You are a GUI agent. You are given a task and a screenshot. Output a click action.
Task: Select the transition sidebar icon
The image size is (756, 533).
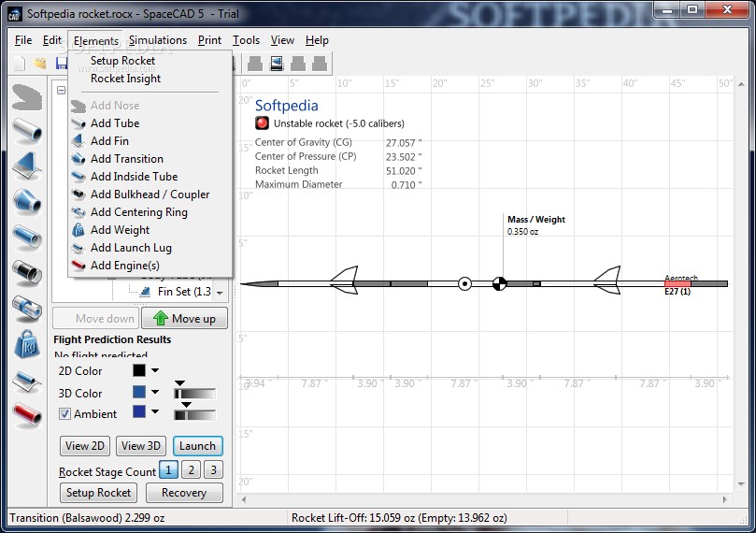(27, 202)
